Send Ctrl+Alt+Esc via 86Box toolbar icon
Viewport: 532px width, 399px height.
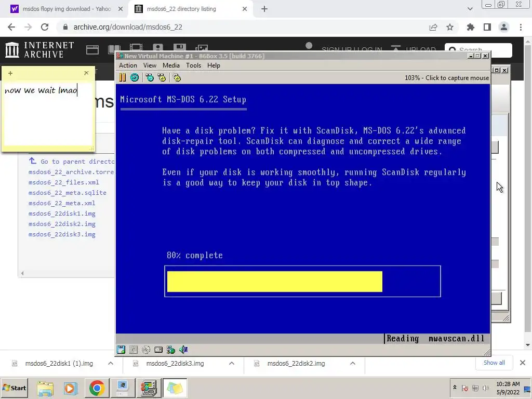[162, 78]
